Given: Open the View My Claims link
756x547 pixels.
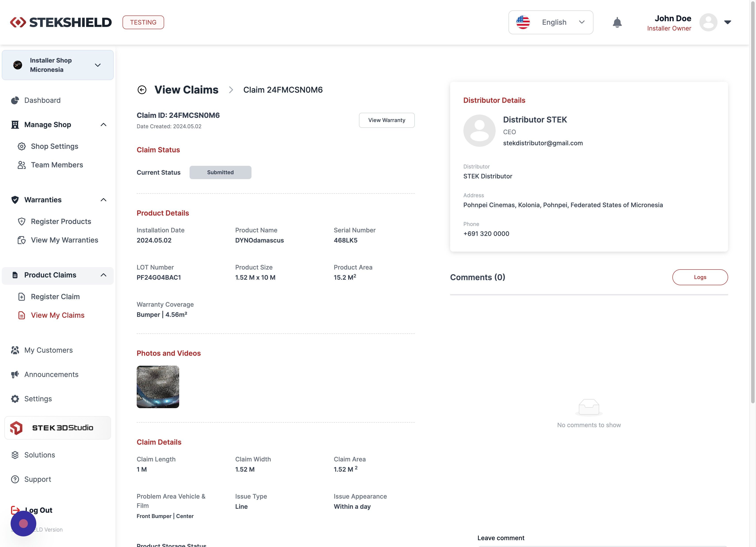Looking at the screenshot, I should point(58,316).
